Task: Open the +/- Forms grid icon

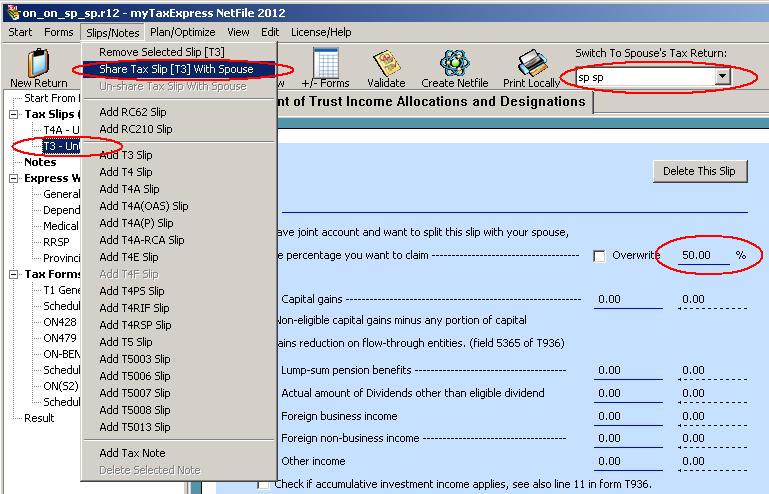Action: [326, 62]
